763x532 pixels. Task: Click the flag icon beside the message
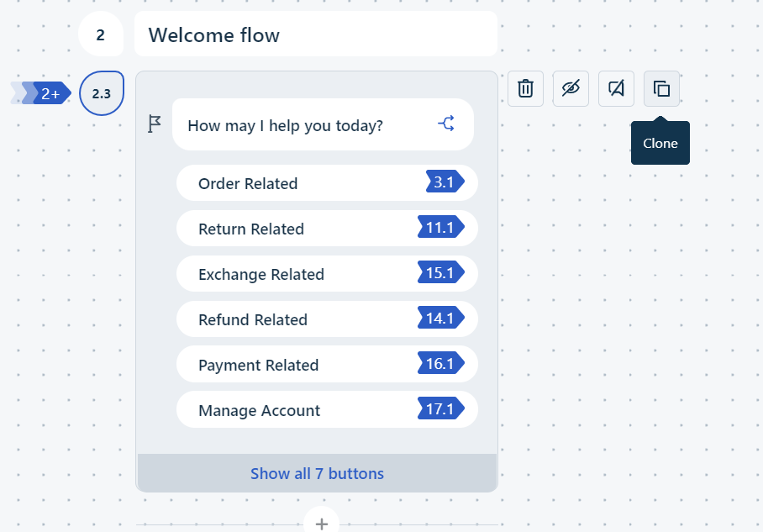coord(155,124)
